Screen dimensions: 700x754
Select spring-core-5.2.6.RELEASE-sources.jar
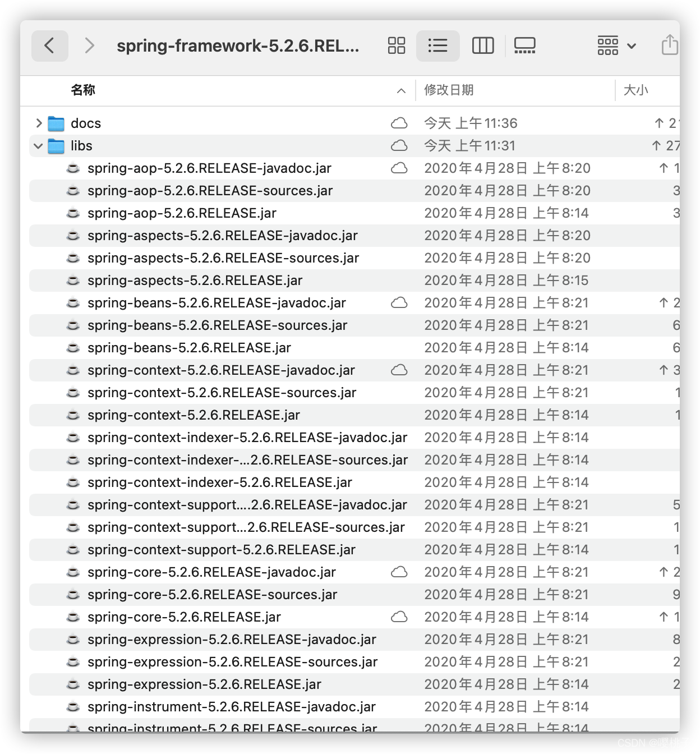212,595
